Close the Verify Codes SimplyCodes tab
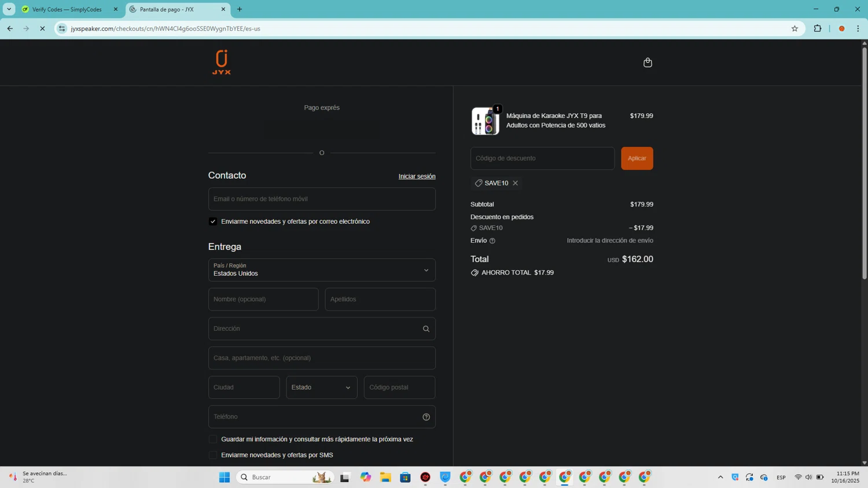The height and width of the screenshot is (488, 868). 116,9
